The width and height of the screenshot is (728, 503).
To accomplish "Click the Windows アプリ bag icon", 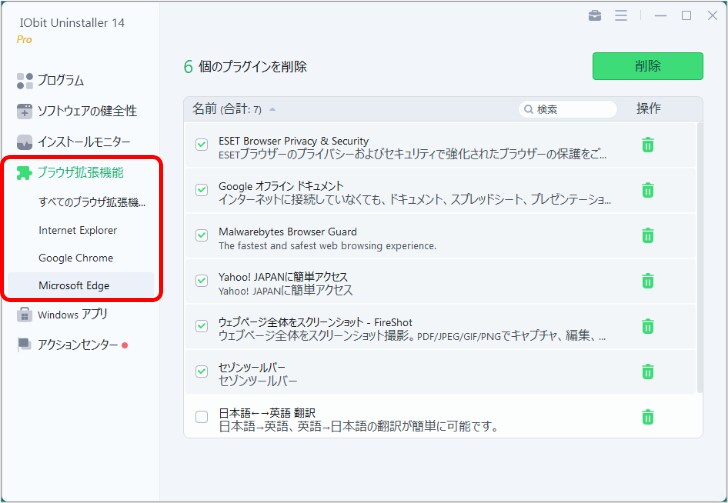I will tap(24, 314).
